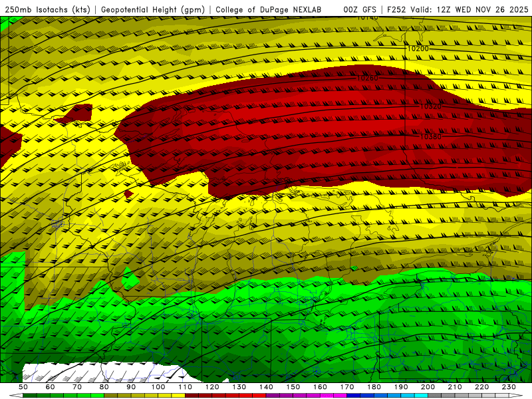Click the 120 value on the color scale
The width and height of the screenshot is (532, 399).
(x=212, y=387)
